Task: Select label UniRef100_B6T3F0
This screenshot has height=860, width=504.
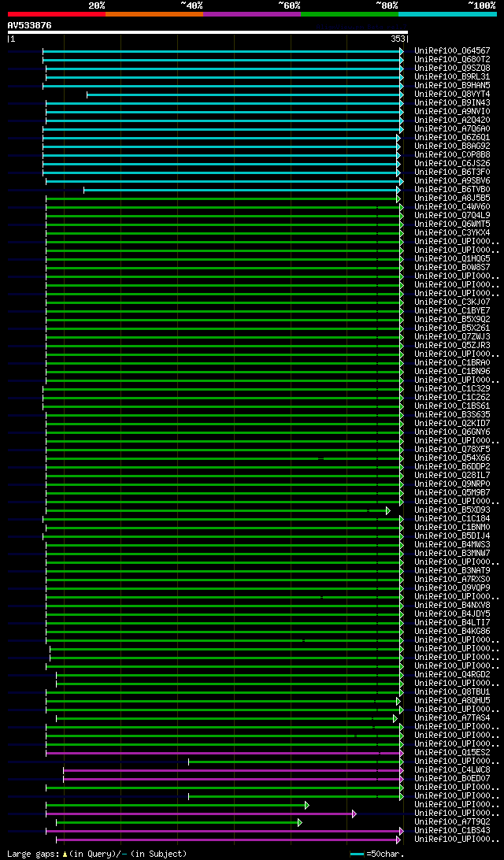Action: [x=453, y=172]
